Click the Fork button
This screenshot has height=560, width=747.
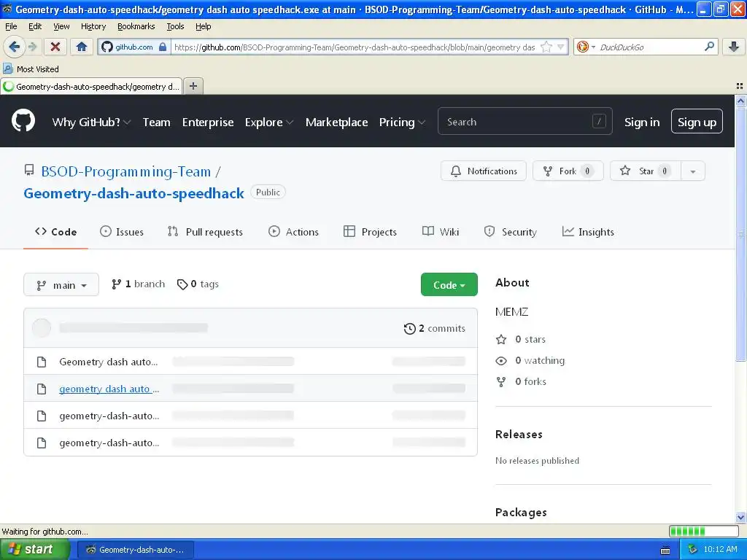(568, 171)
